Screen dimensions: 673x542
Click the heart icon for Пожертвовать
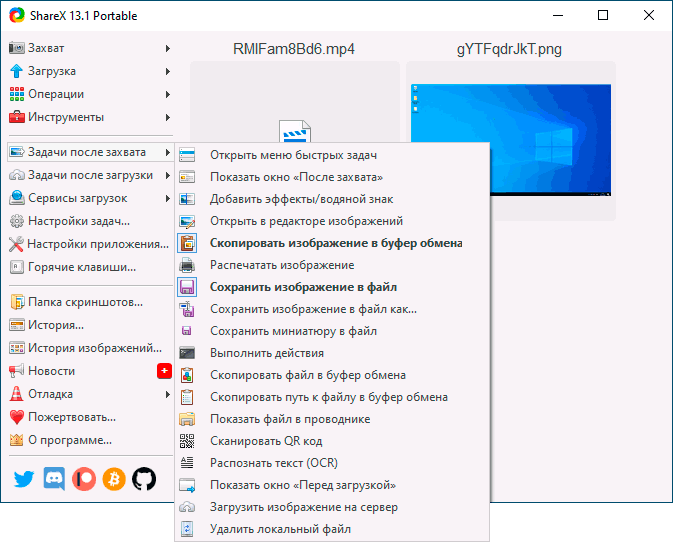click(x=17, y=417)
